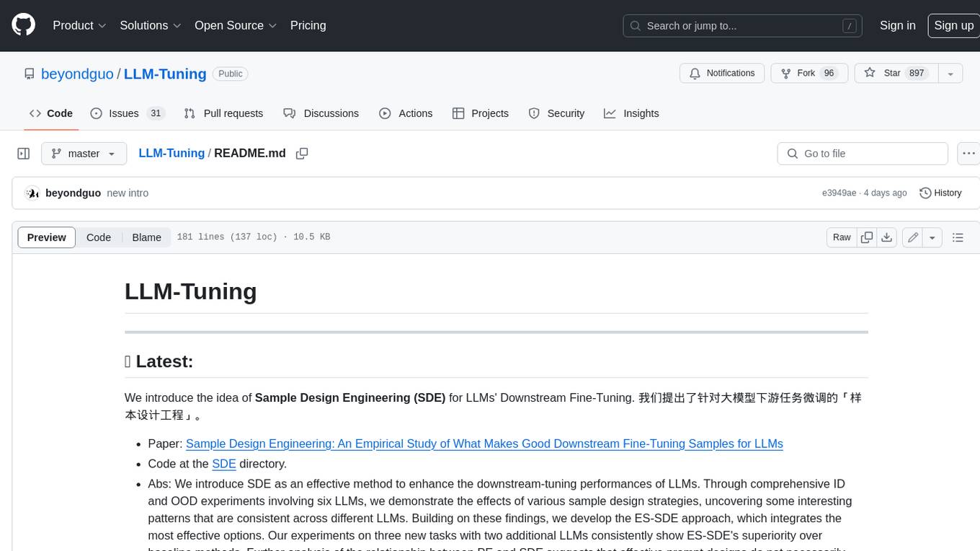Open more file actions ellipsis menu
Screen dimensions: 980x551
click(x=969, y=154)
